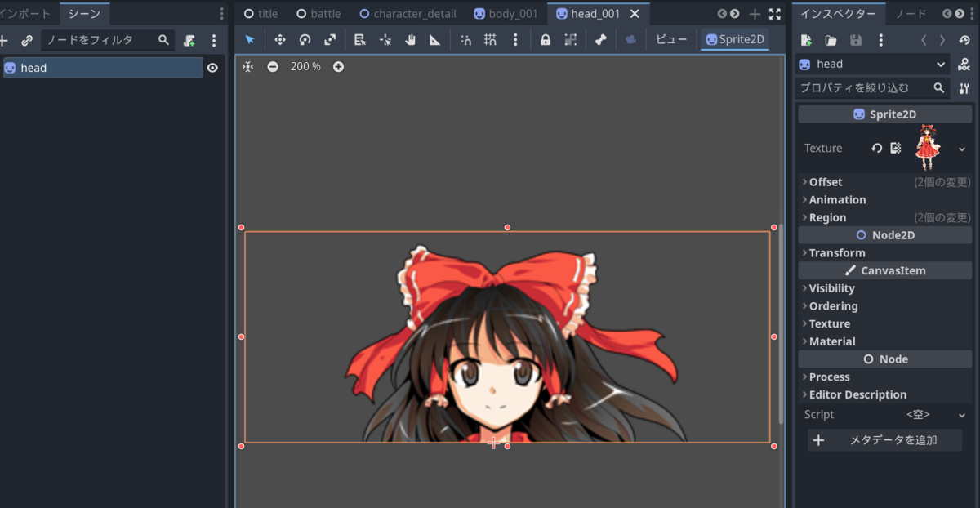Open documentation with DOC icon
This screenshot has width=980, height=508.
pos(964,64)
